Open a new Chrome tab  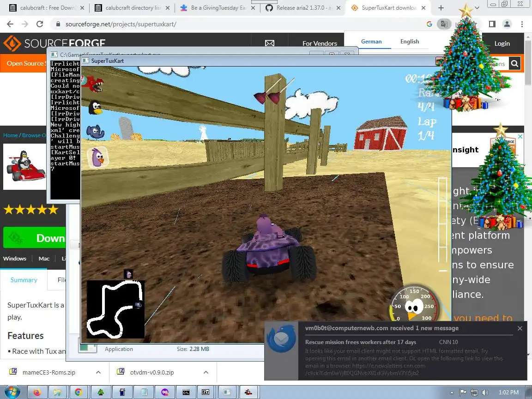(x=441, y=8)
